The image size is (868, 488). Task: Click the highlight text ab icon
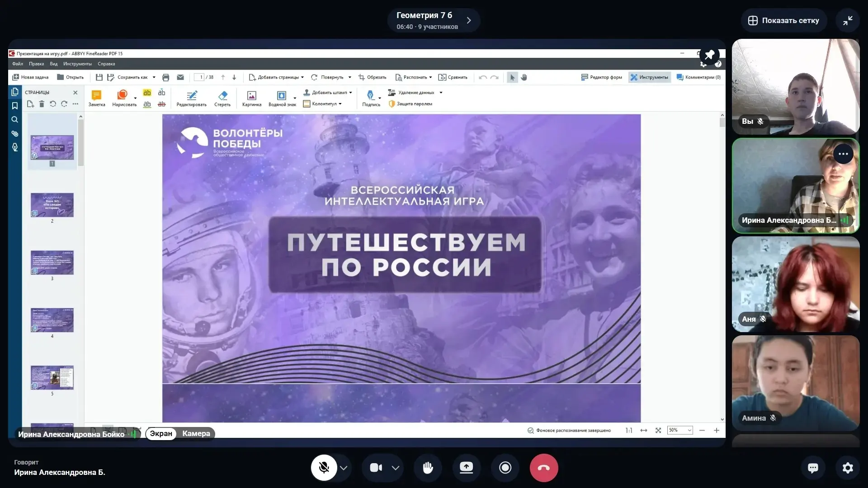pos(147,93)
